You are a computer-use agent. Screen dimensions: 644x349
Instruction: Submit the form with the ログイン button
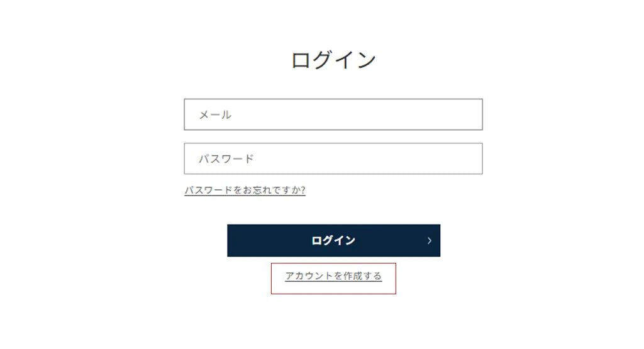[x=333, y=240]
